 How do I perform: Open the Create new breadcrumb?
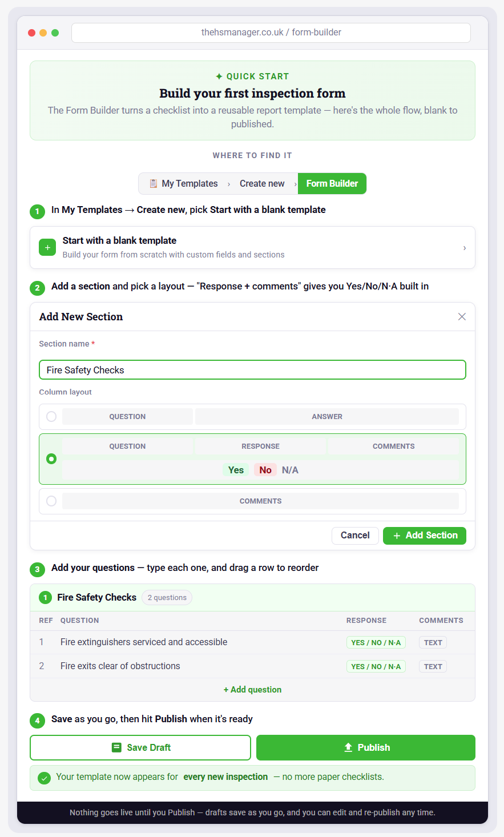pyautogui.click(x=262, y=183)
